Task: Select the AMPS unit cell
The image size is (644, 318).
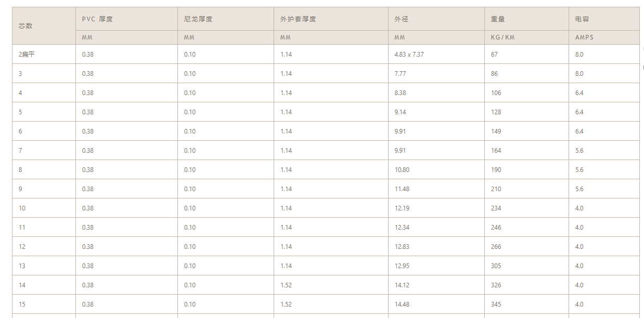Action: coord(604,37)
